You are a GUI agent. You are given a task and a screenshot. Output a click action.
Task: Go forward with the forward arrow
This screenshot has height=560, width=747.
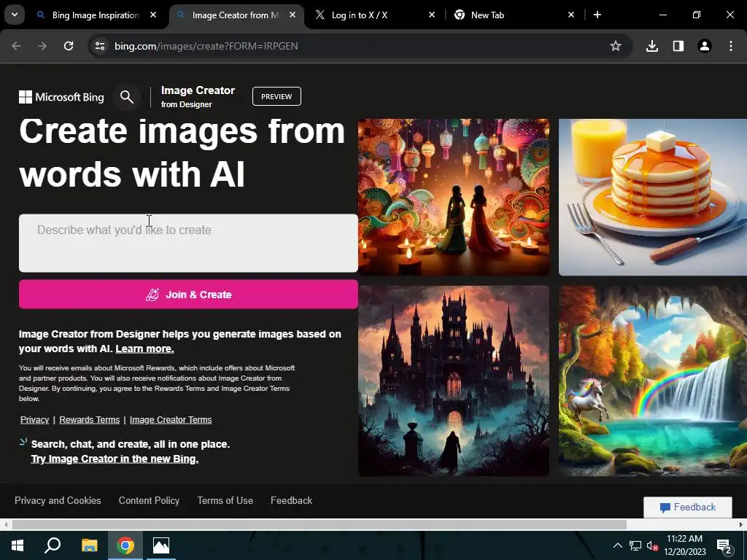coord(42,46)
